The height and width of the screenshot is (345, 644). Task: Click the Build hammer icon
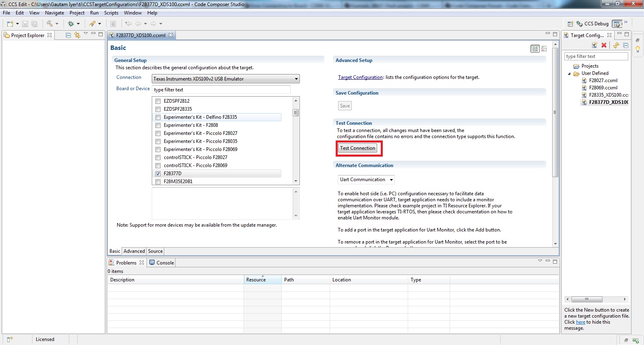50,24
